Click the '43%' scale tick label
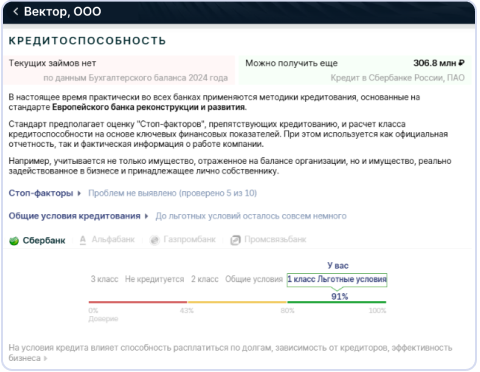480x372 pixels. coord(187,311)
